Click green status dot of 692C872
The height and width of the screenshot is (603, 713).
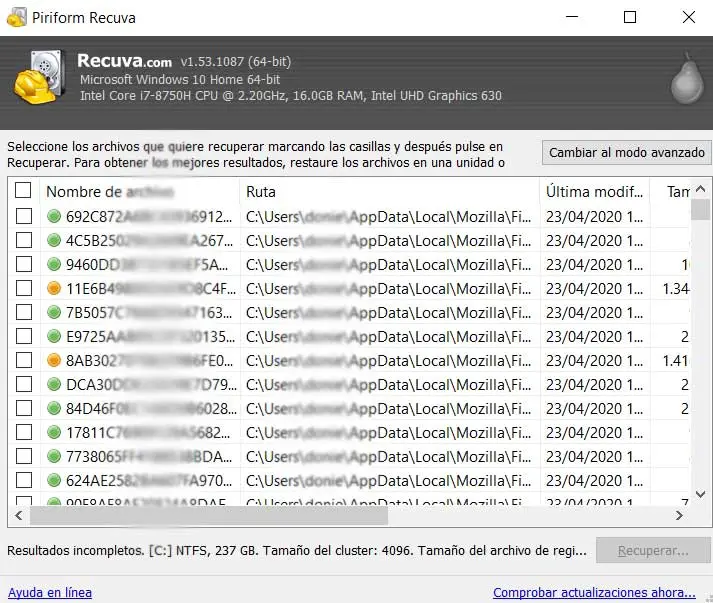click(54, 216)
